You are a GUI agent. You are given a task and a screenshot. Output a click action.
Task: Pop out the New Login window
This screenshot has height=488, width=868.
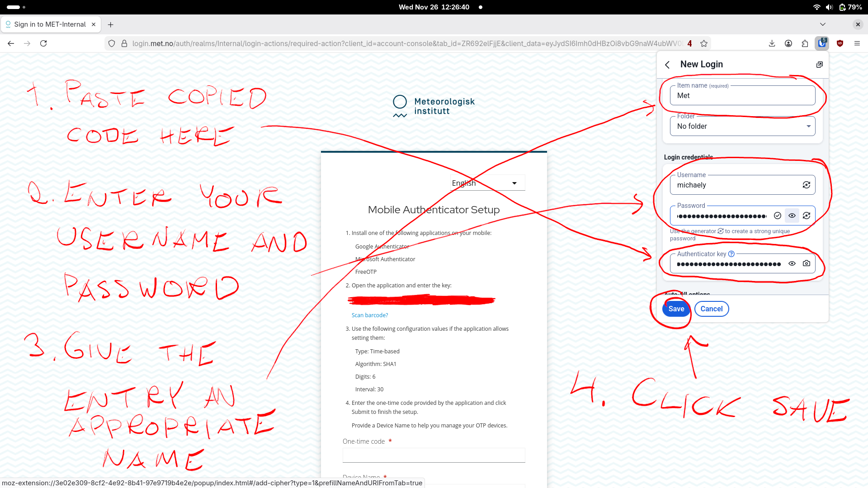[819, 65]
